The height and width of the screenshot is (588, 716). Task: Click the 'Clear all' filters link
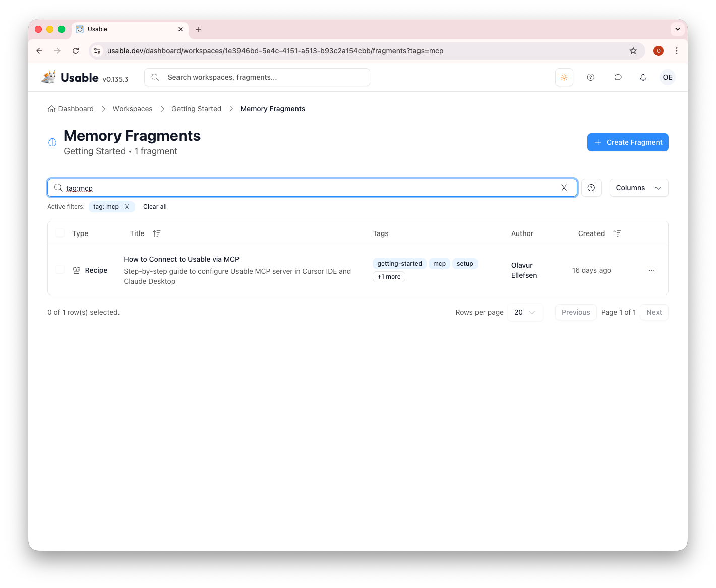pos(155,207)
